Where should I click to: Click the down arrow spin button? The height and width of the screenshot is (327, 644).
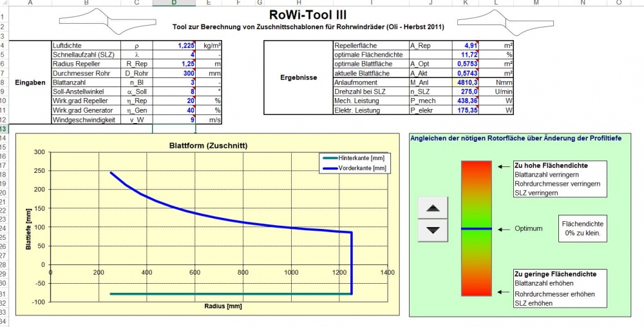pyautogui.click(x=433, y=229)
